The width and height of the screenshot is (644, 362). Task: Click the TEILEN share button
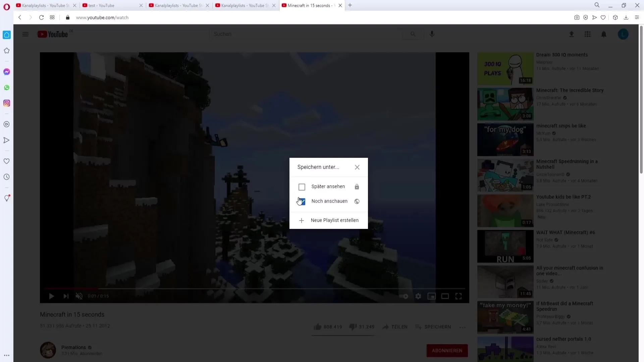[x=395, y=327]
